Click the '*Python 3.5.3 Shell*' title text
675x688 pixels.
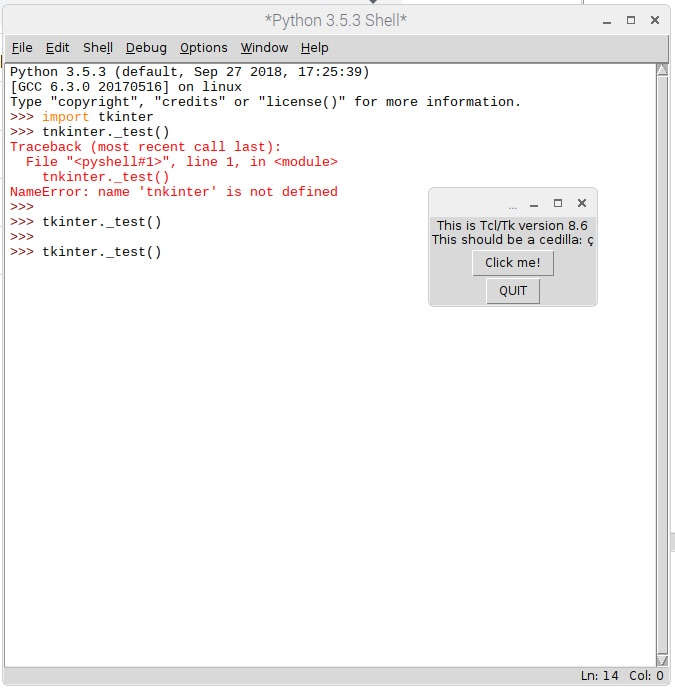336,20
